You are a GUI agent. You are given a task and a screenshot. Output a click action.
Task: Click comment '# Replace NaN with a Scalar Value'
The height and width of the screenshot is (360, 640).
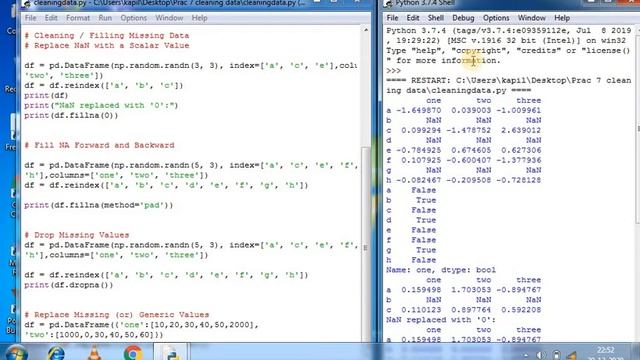(107, 45)
